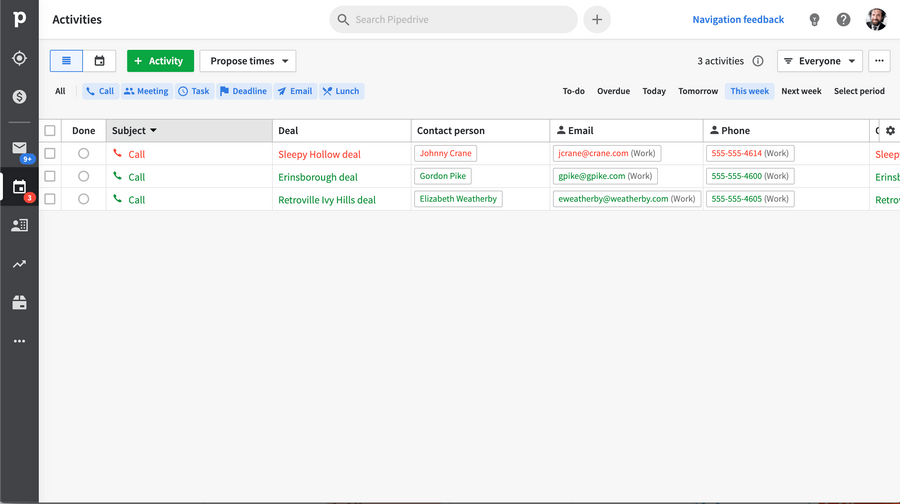Open Products box icon in sidebar
Image resolution: width=900 pixels, height=504 pixels.
point(20,303)
